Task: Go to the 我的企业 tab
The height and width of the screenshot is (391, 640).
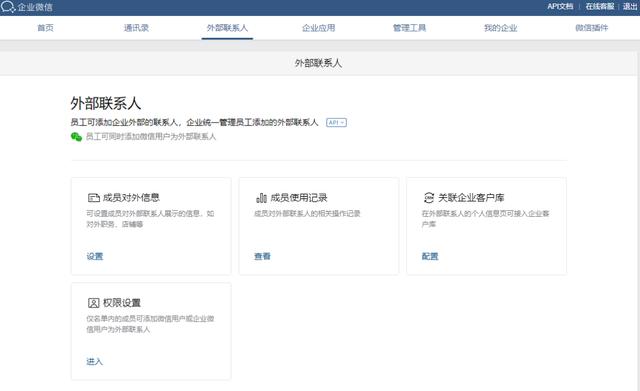Action: pyautogui.click(x=500, y=28)
